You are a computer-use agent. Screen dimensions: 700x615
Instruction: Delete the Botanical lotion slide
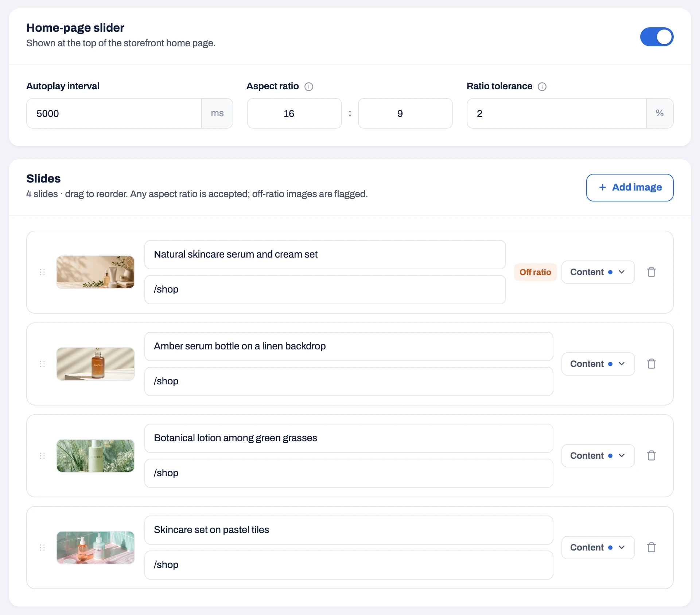coord(652,456)
